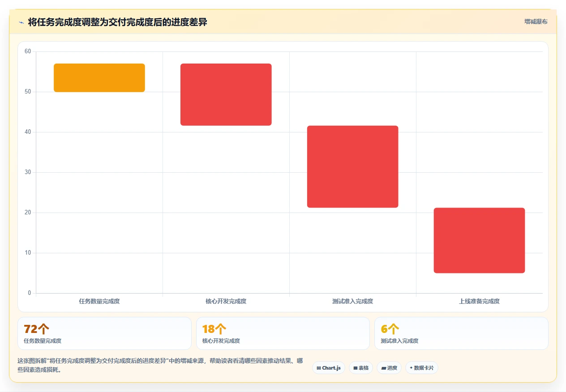This screenshot has width=566, height=392.
Task: Open the 18个 核心开发完成度 card
Action: coord(283,333)
